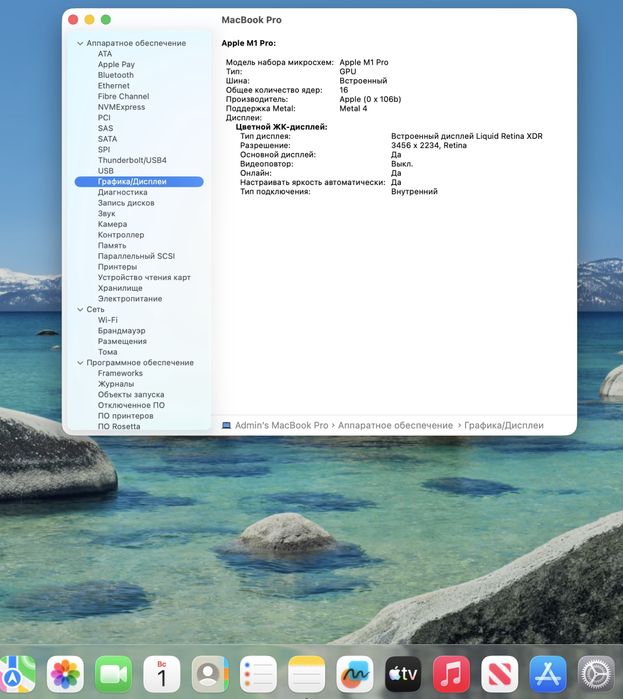The width and height of the screenshot is (623, 699).
Task: Launch FaceTime from the Dock
Action: [x=113, y=674]
